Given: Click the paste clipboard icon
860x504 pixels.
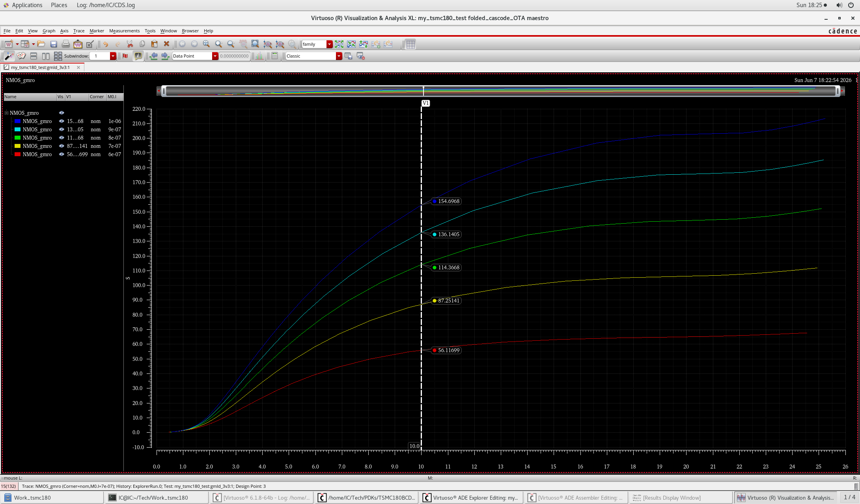Looking at the screenshot, I should coord(154,44).
